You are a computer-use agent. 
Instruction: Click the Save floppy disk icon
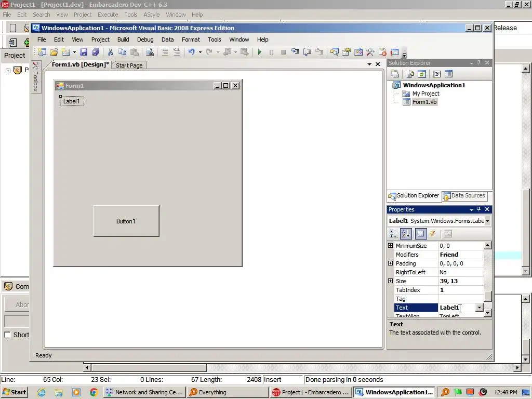pos(84,52)
